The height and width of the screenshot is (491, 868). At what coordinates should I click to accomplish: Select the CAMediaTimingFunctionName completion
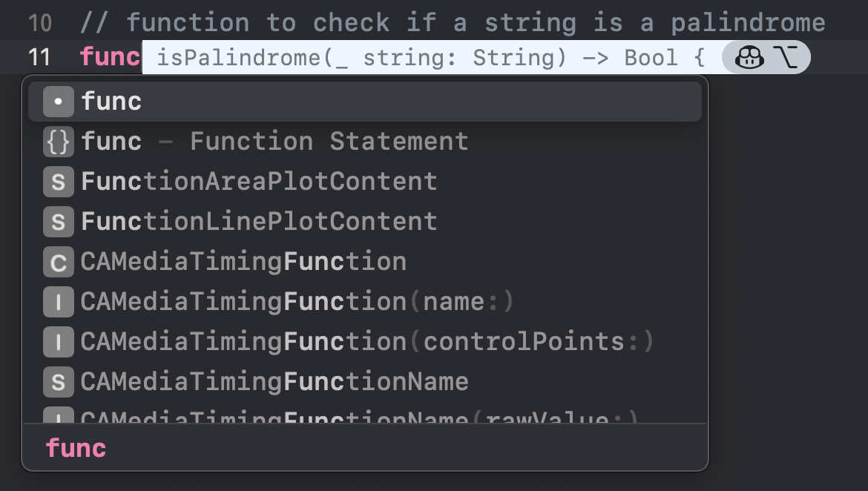point(274,381)
